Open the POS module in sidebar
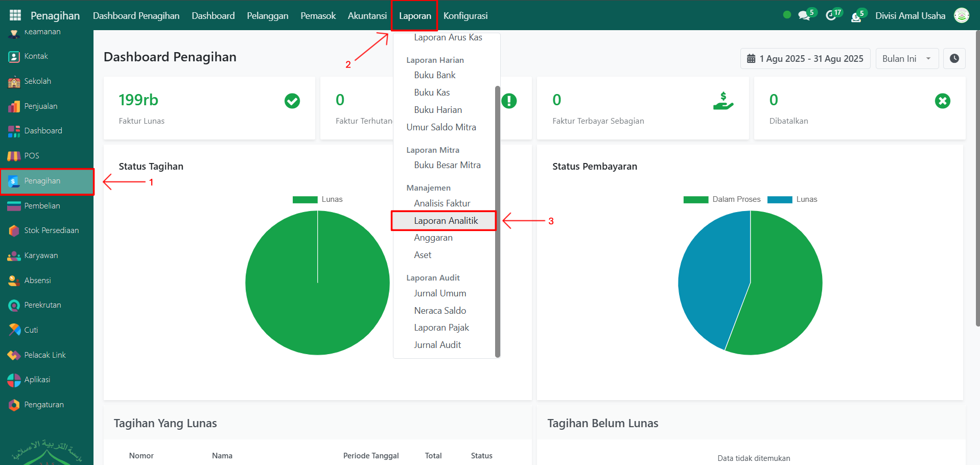This screenshot has height=465, width=980. click(32, 156)
